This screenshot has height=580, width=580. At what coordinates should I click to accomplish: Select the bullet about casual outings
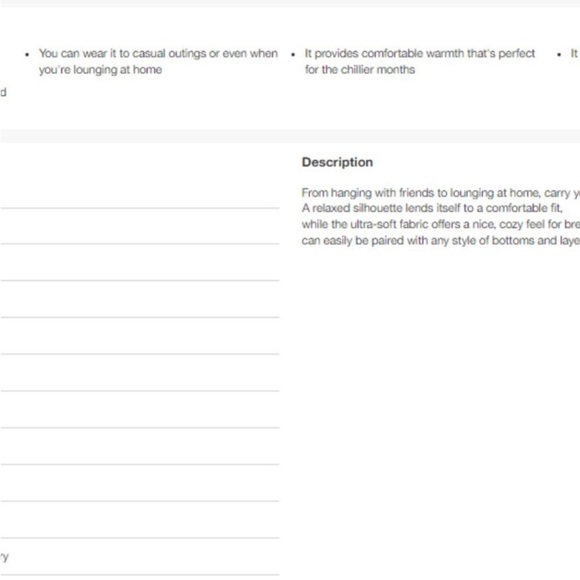tap(158, 61)
